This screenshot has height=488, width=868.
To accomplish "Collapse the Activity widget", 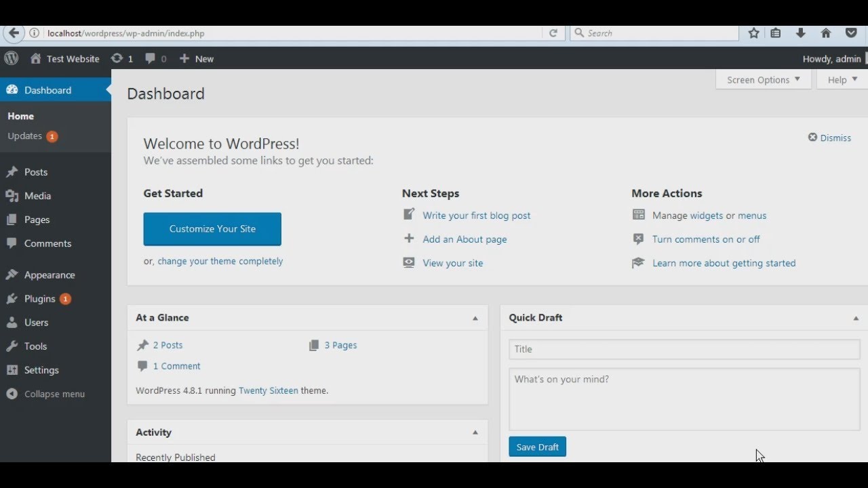I will pyautogui.click(x=475, y=432).
